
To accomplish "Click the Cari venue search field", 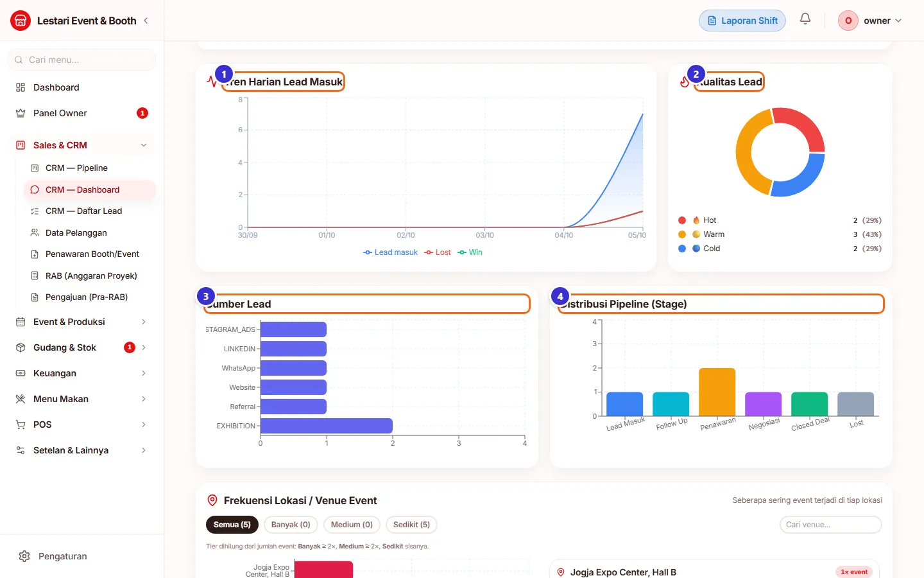I will point(831,525).
